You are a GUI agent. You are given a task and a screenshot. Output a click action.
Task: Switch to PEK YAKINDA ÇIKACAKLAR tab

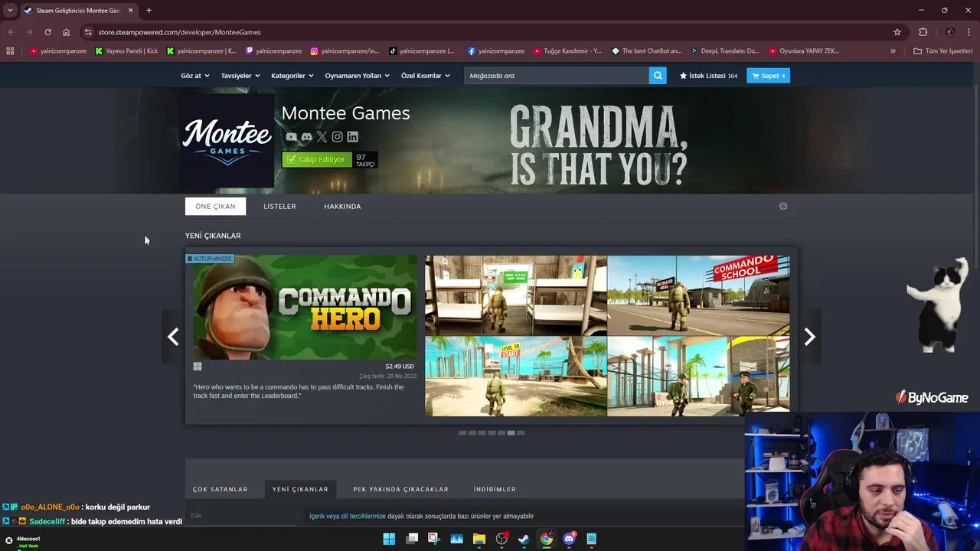click(x=400, y=489)
